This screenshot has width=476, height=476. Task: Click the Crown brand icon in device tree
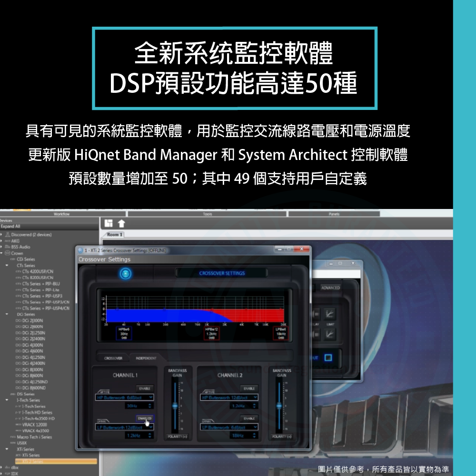tap(8, 253)
